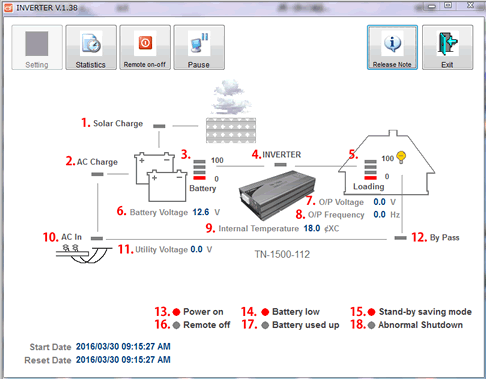Click the AC In plug symbol
This screenshot has height=379, width=486.
pos(84,254)
